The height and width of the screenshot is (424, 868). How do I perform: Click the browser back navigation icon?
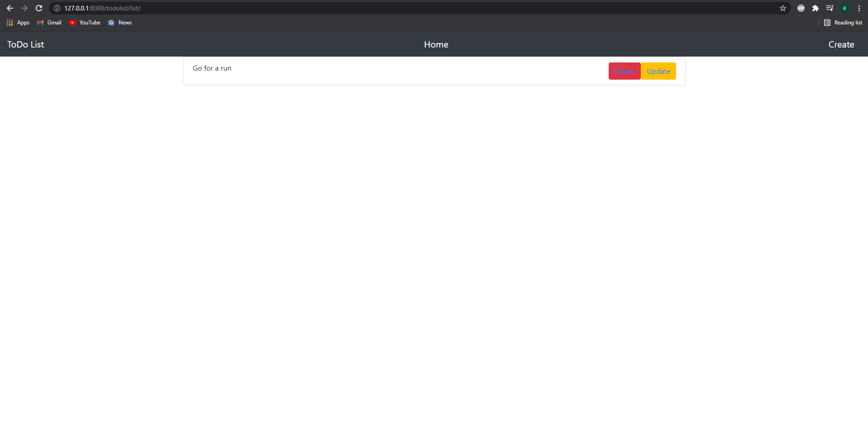click(10, 8)
